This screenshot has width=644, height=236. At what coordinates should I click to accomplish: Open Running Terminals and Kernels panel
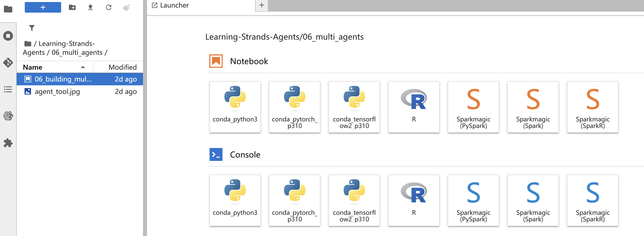pyautogui.click(x=8, y=36)
